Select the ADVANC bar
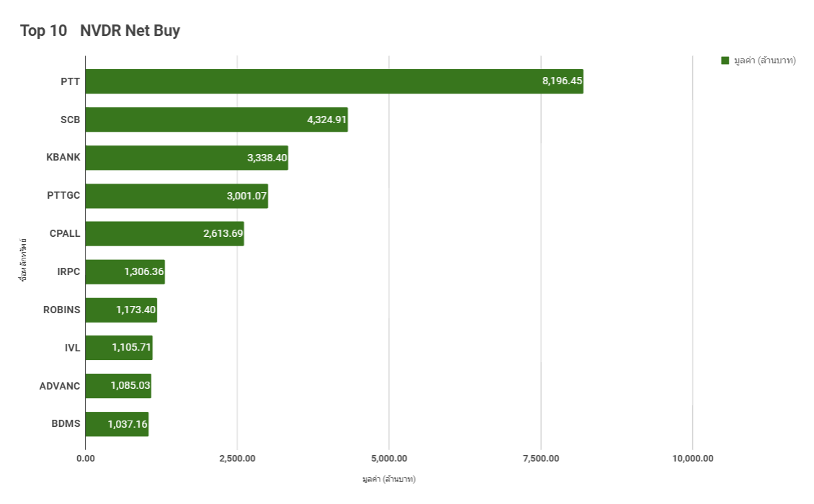The width and height of the screenshot is (814, 504). [x=118, y=387]
